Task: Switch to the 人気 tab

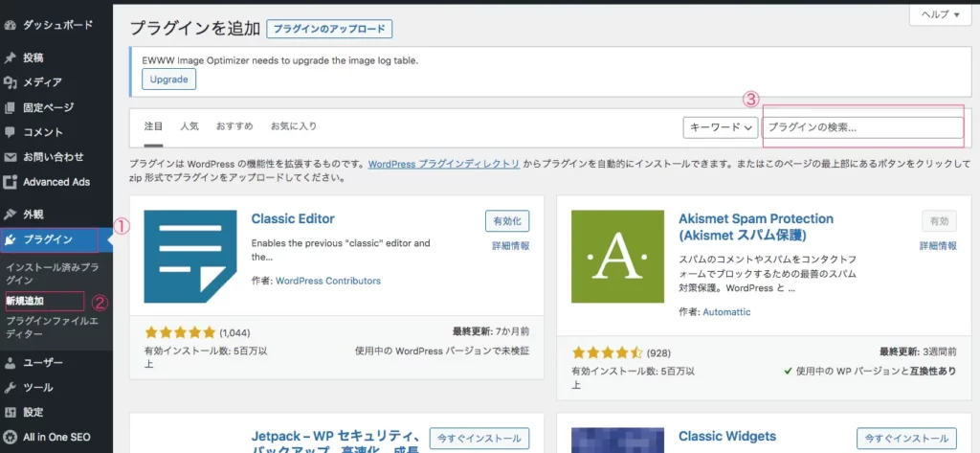Action: pyautogui.click(x=189, y=126)
